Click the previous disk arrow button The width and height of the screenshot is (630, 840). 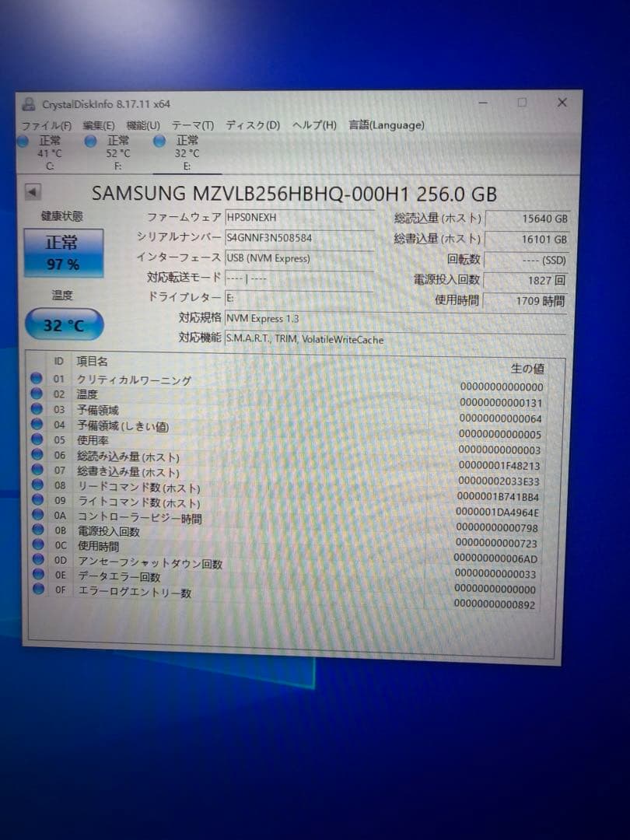pyautogui.click(x=33, y=192)
